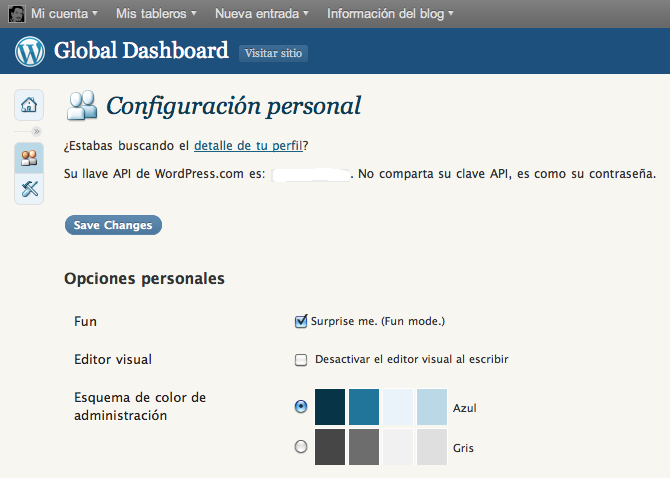Image resolution: width=670 pixels, height=478 pixels.
Task: Click the Global Dashboard title
Action: pos(141,50)
